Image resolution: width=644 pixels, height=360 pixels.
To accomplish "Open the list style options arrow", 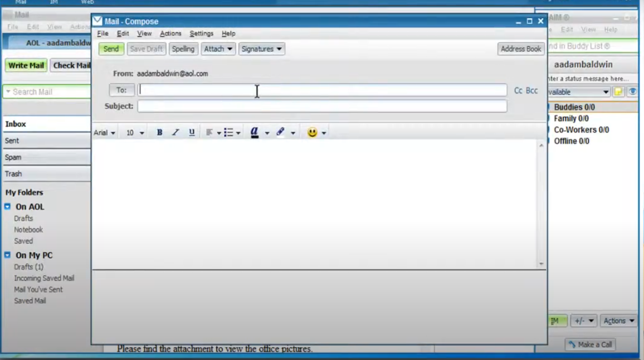I will (238, 133).
